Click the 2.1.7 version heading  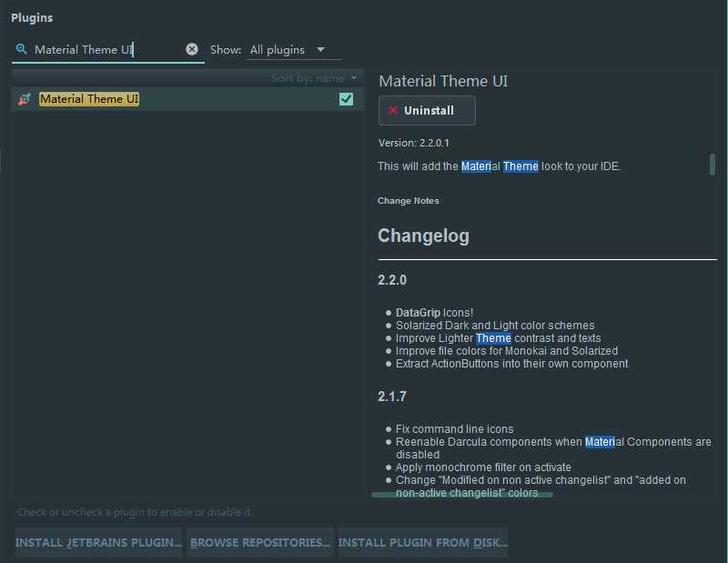(x=392, y=397)
